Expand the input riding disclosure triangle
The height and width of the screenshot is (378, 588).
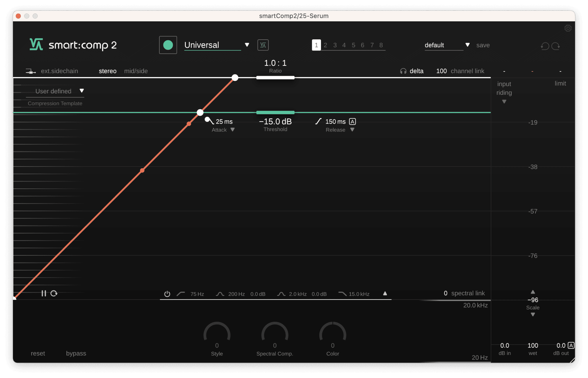click(504, 102)
